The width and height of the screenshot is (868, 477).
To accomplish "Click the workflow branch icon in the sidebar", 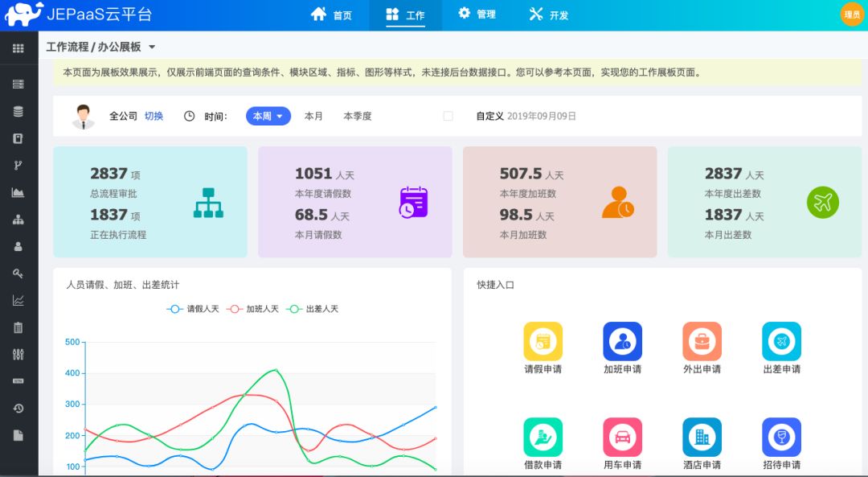I will [18, 165].
